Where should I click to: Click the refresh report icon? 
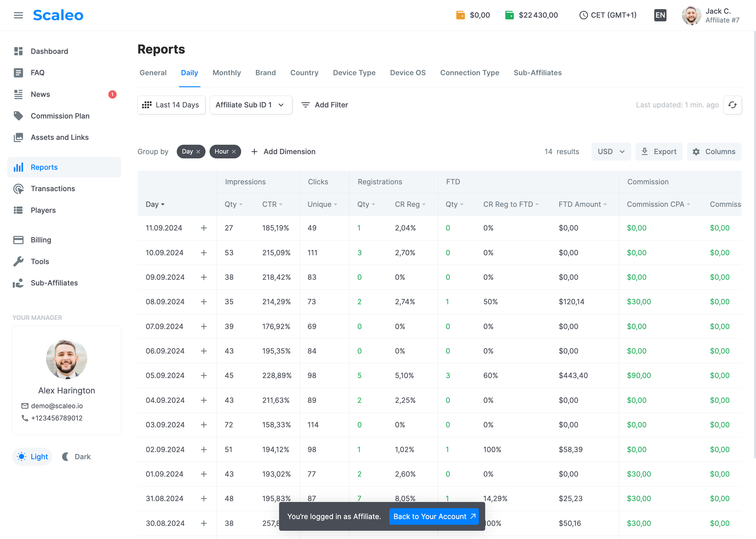732,105
